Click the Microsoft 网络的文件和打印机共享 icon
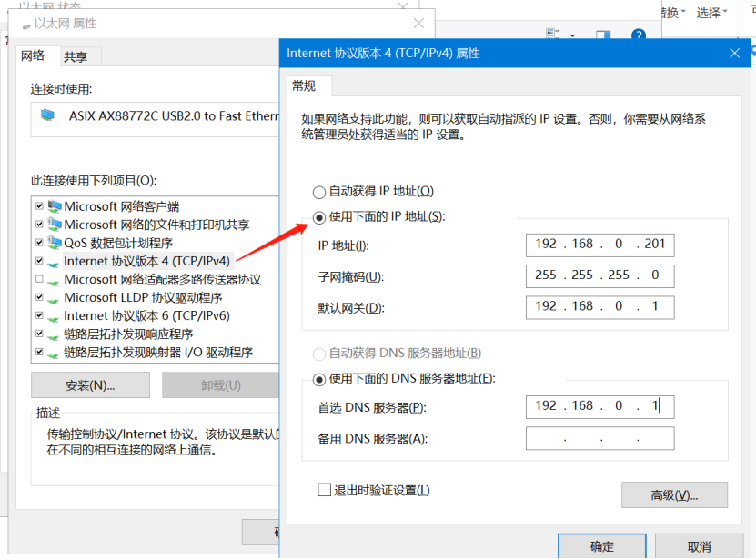 tap(55, 225)
